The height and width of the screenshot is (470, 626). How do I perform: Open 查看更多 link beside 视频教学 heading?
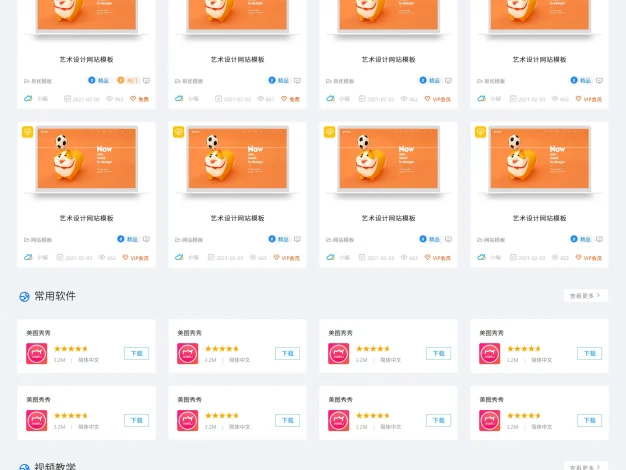[x=586, y=466]
